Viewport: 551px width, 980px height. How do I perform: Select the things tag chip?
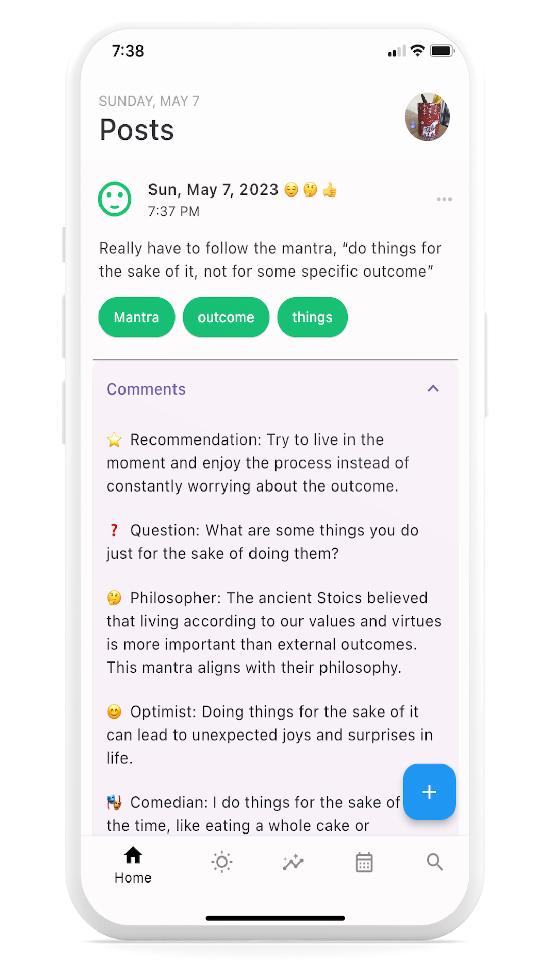pyautogui.click(x=312, y=317)
